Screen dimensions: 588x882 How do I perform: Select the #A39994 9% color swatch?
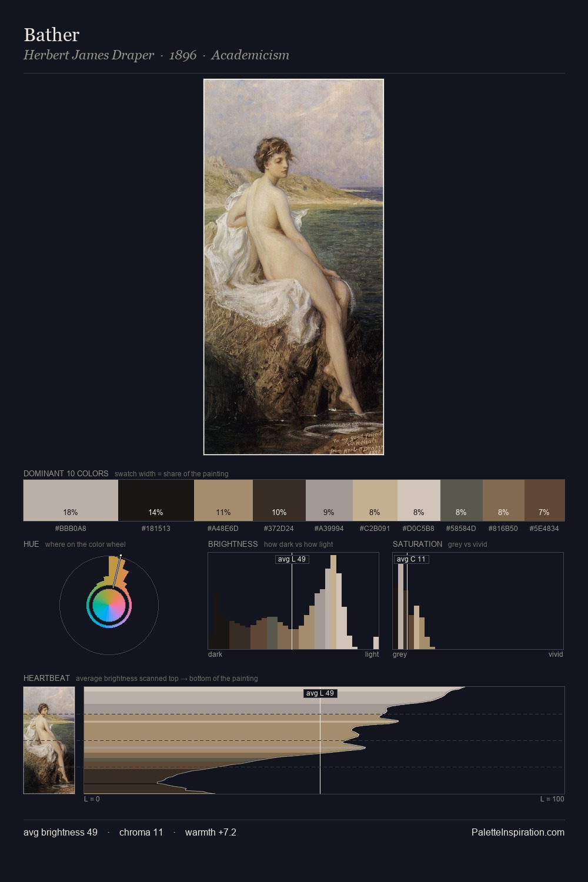coord(329,500)
